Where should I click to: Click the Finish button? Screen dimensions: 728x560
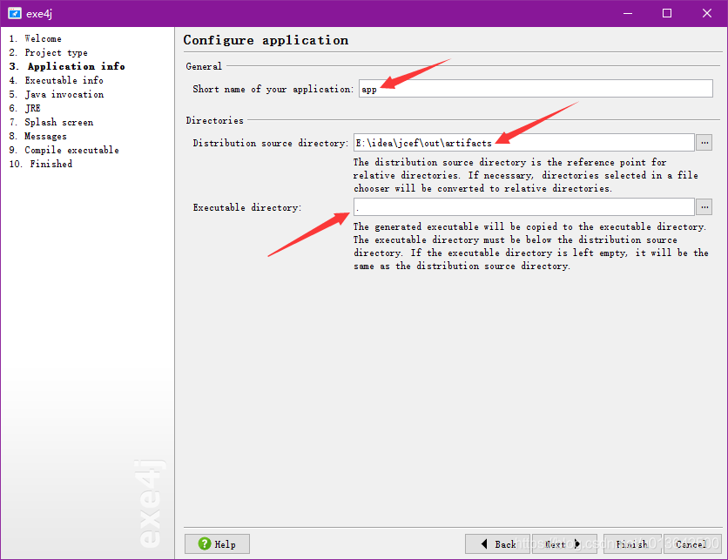(x=632, y=543)
